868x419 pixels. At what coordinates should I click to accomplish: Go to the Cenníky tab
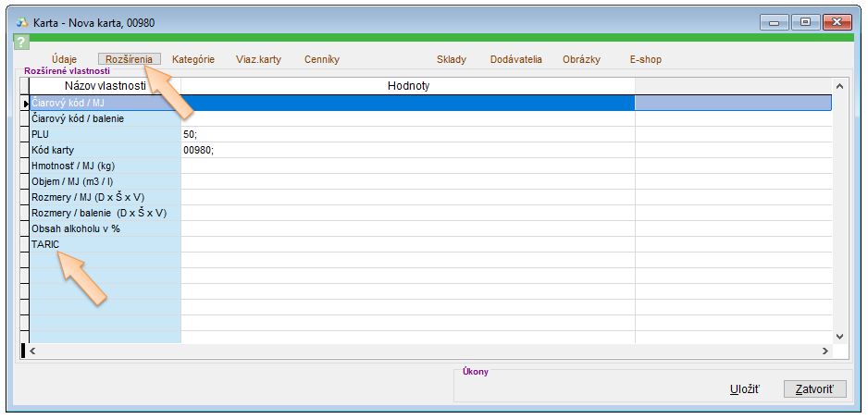pos(322,59)
